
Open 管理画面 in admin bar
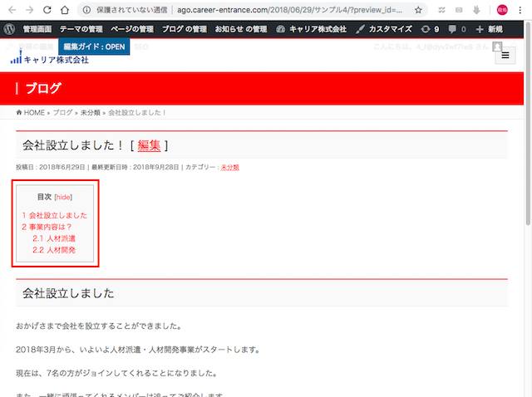tap(37, 30)
